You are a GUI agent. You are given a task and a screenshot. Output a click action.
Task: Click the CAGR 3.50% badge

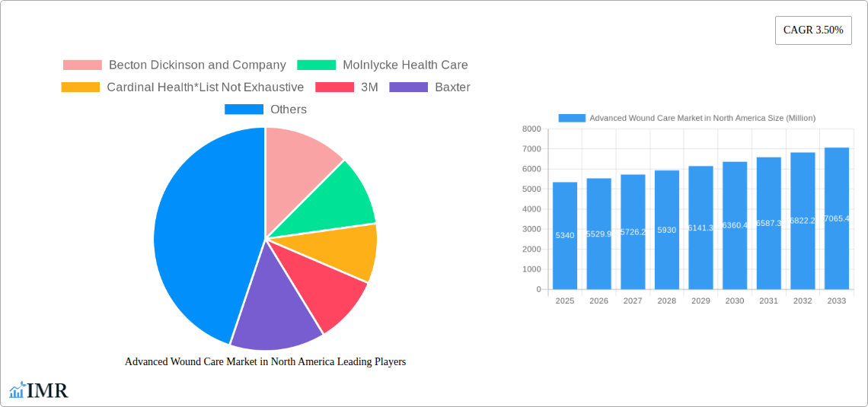click(813, 30)
